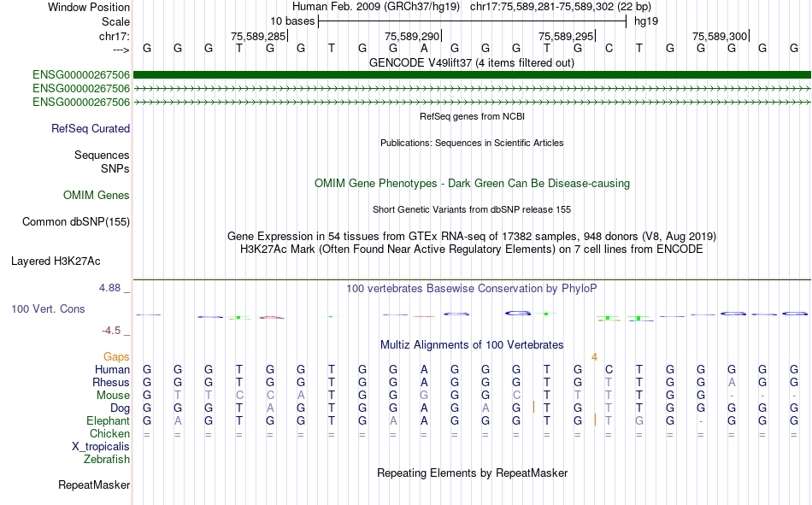Open the H3K27Ac Mark ENCODE track title
Screen dimensions: 812x505
472,250
